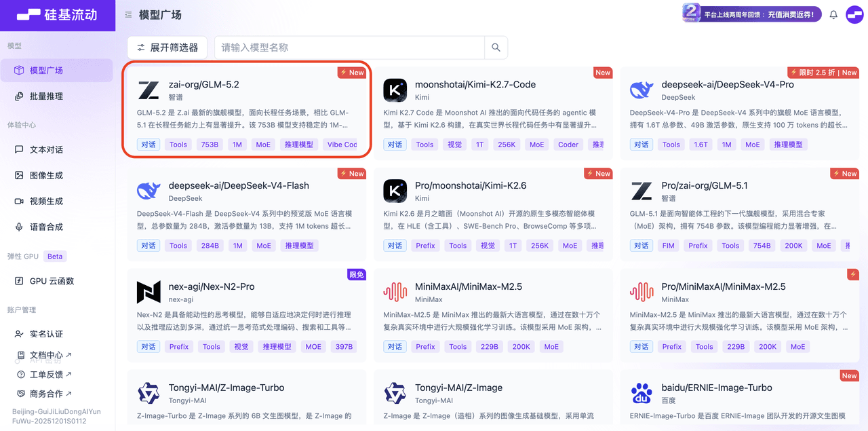868x431 pixels.
Task: Open 文档中心 external link
Action: 45,355
